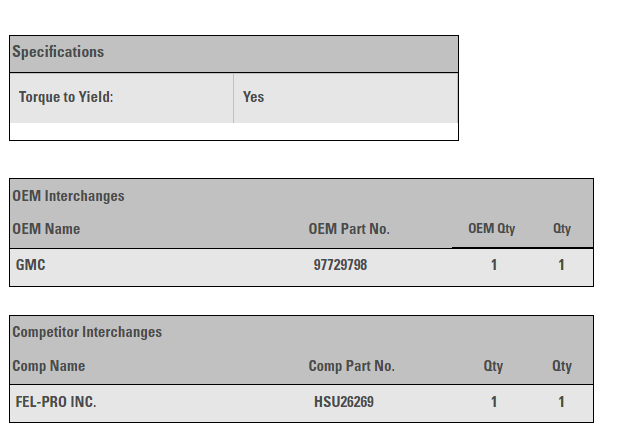621x430 pixels.
Task: Click the Yes value for Torque to Yield
Action: (x=254, y=97)
